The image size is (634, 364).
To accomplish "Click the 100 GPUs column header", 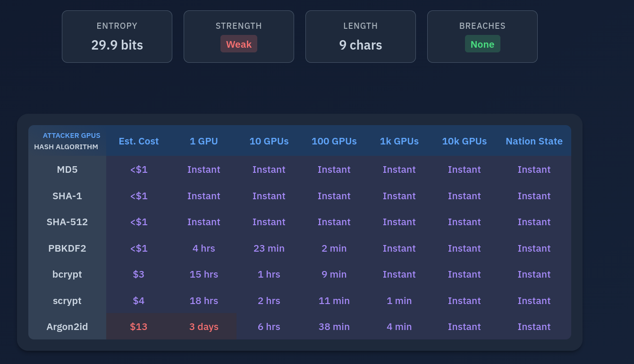I will tap(334, 141).
